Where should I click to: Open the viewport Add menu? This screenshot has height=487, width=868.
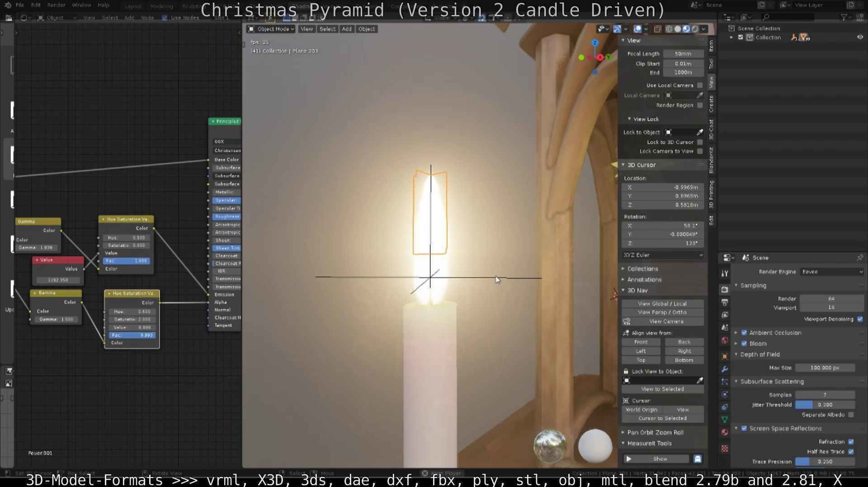click(x=347, y=29)
